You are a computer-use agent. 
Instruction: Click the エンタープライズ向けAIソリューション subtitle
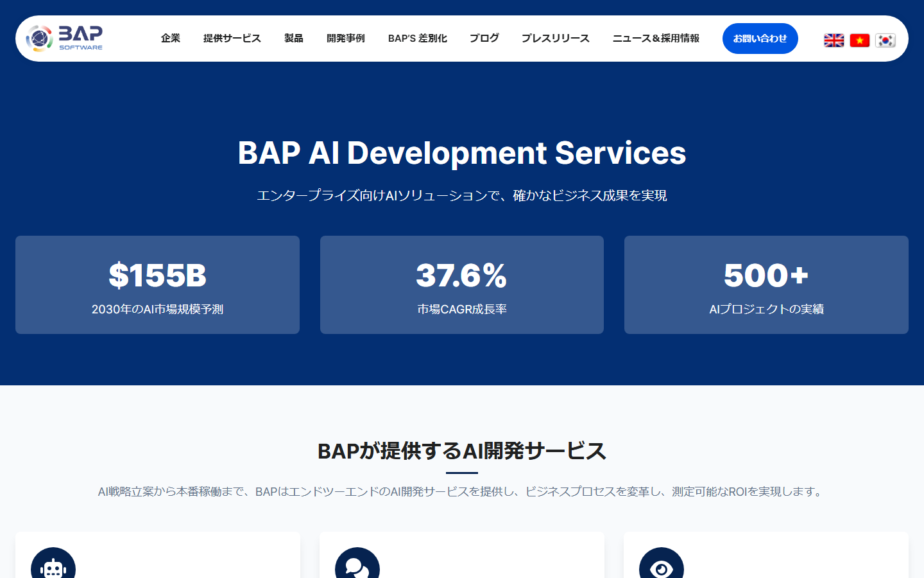point(462,195)
